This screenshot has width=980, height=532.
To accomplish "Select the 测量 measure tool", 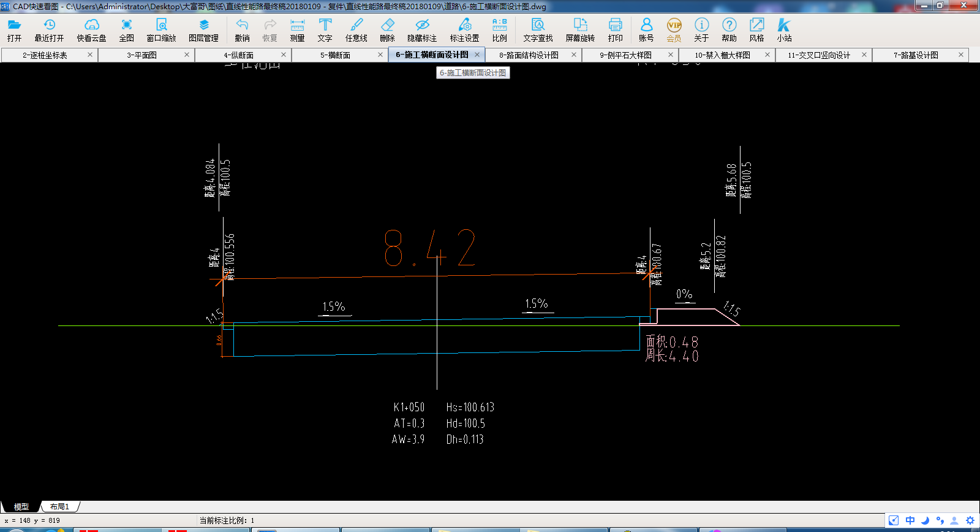I will (297, 30).
